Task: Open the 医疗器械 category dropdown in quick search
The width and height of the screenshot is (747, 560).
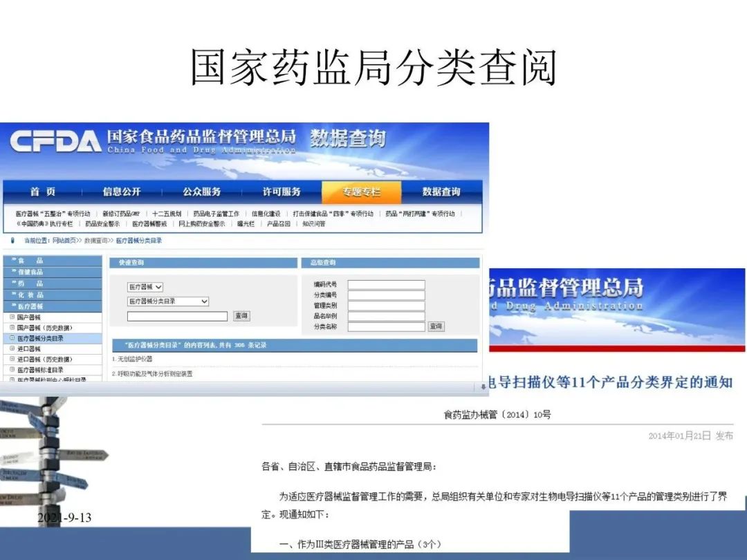Action: [145, 287]
